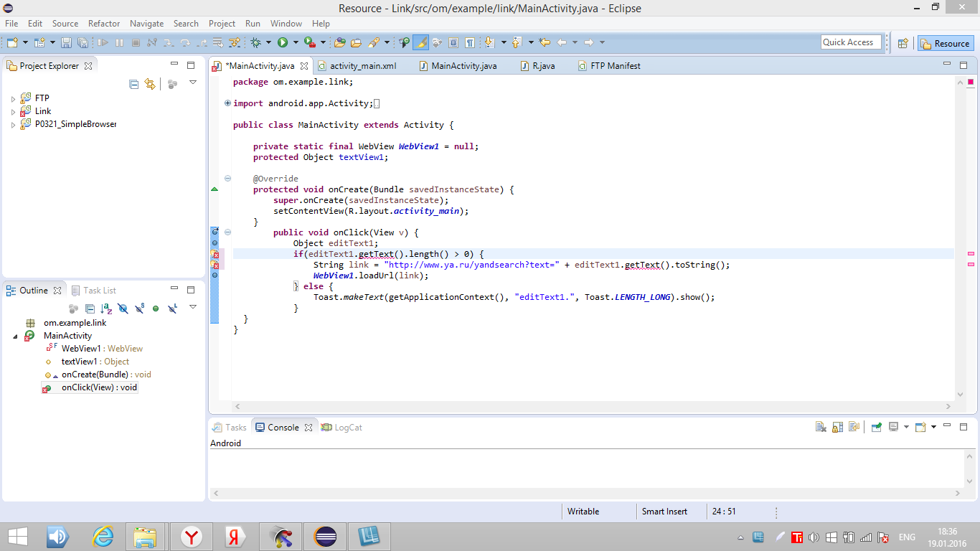Open Outline view menu triangle
This screenshot has width=980, height=551.
192,308
